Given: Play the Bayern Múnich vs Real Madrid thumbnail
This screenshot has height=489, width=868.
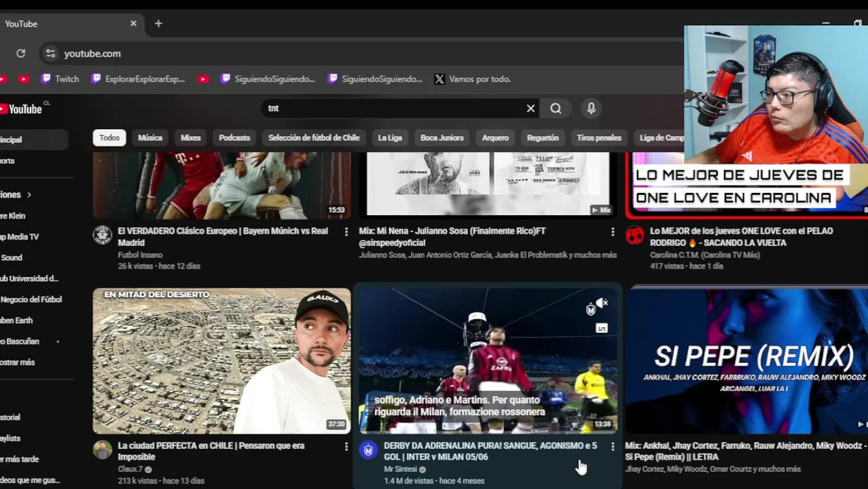Looking at the screenshot, I should tap(221, 185).
